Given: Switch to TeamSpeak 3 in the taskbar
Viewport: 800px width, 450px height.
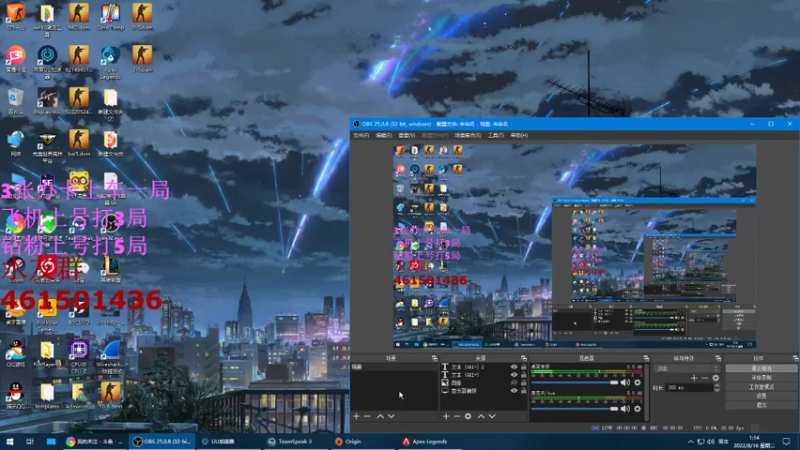Looking at the screenshot, I should pyautogui.click(x=296, y=442).
